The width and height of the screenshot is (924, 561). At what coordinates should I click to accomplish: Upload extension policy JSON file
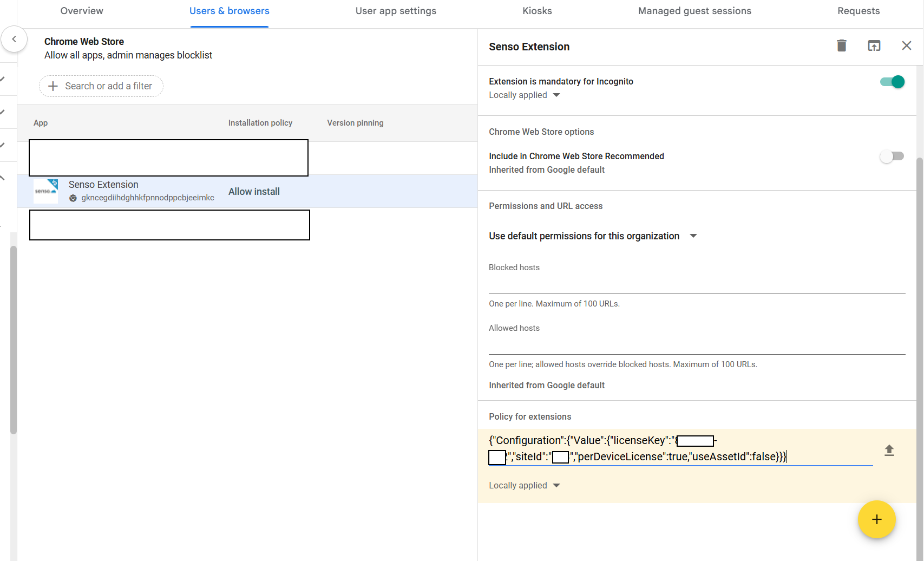coord(889,451)
